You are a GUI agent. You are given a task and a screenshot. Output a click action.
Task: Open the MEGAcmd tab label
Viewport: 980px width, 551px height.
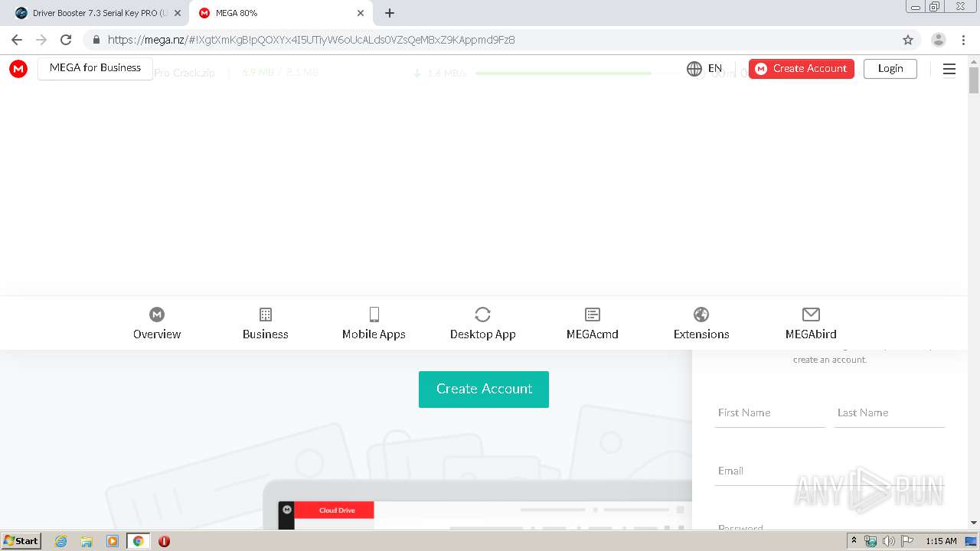point(593,334)
